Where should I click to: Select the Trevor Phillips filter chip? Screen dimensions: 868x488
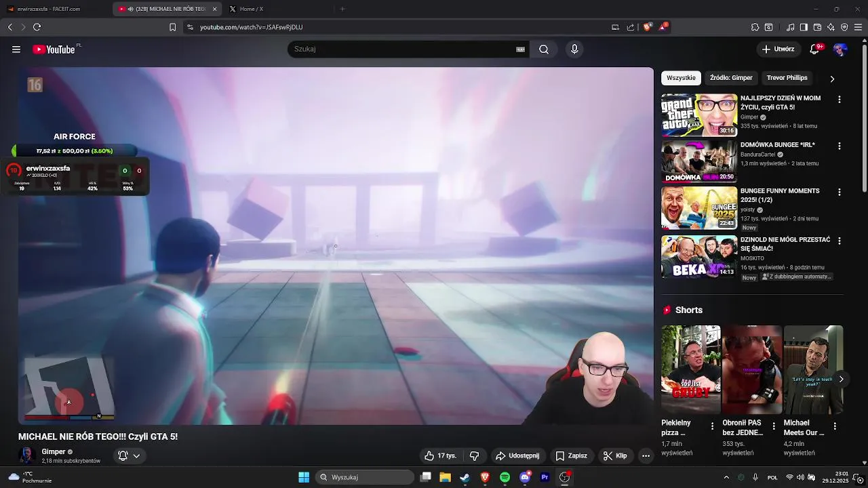coord(787,78)
